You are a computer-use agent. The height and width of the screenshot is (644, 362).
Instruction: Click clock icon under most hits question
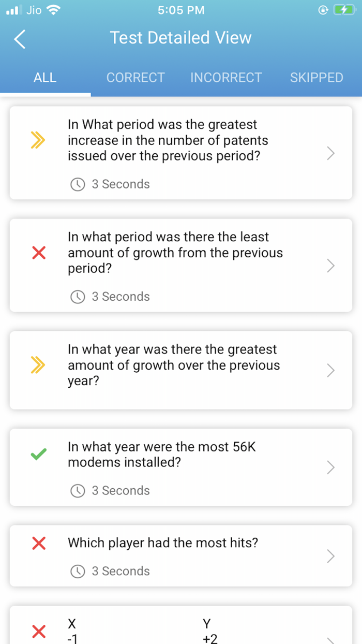tap(78, 572)
